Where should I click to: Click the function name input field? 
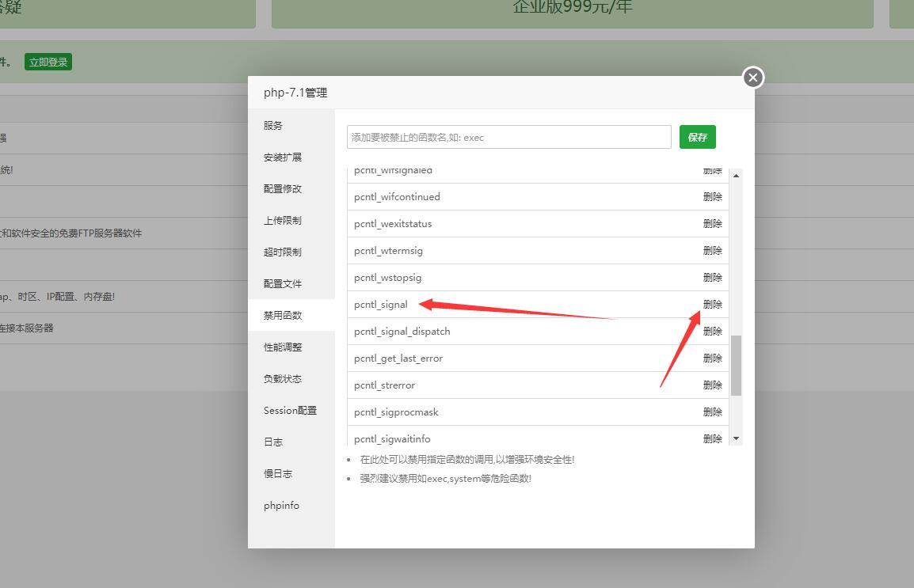pyautogui.click(x=508, y=136)
